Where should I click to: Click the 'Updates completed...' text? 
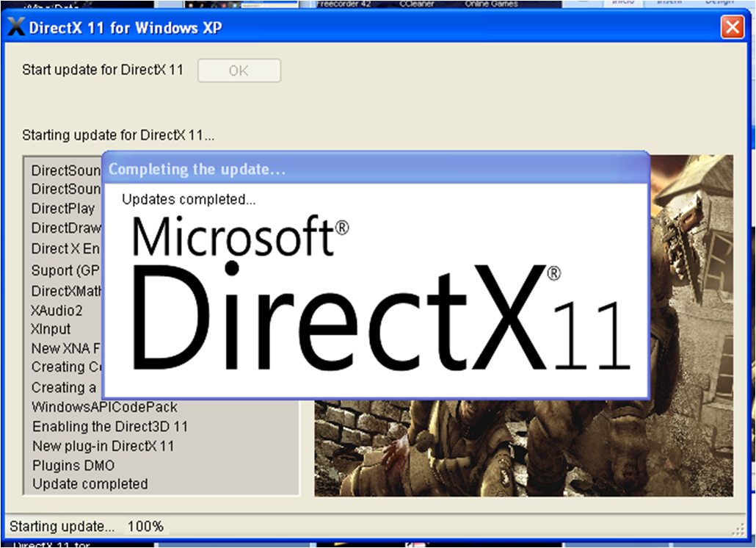point(189,199)
